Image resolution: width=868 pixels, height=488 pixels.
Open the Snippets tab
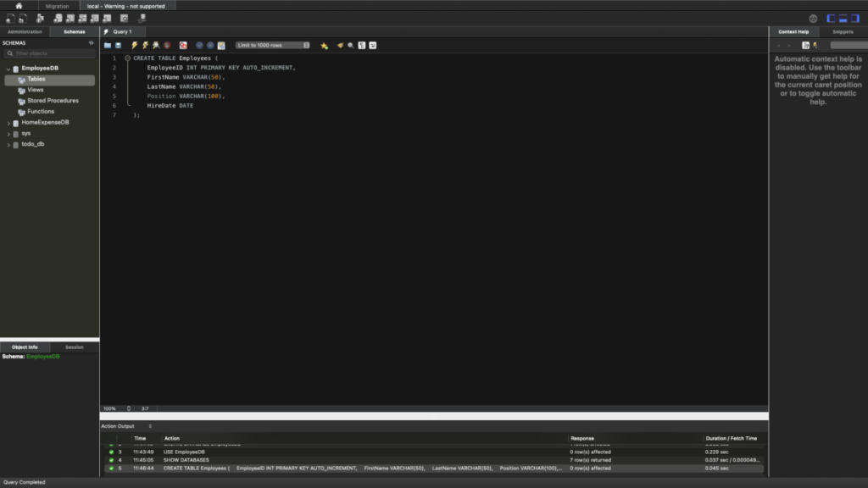click(x=843, y=31)
